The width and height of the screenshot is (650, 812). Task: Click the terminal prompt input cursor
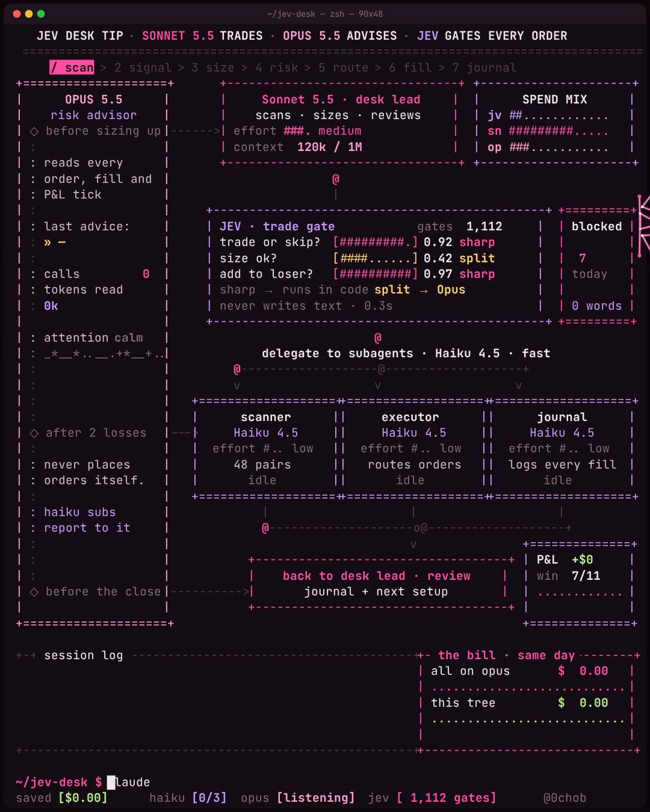(x=111, y=782)
